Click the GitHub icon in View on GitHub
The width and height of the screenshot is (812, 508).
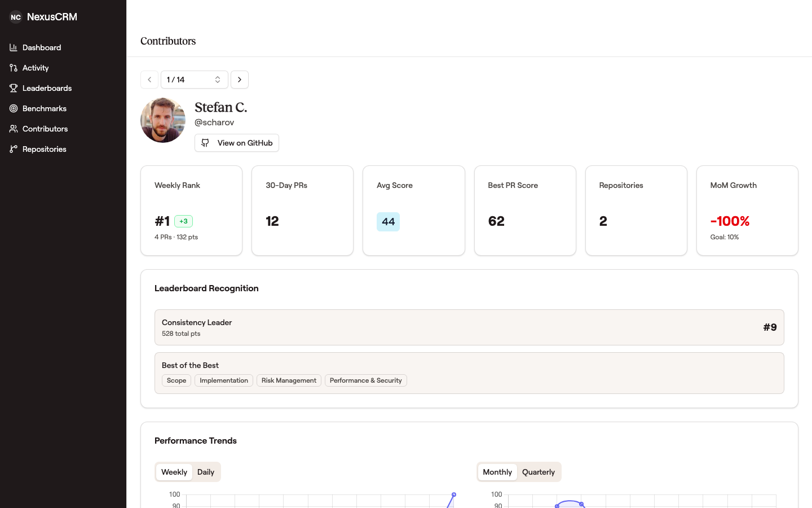(x=205, y=143)
